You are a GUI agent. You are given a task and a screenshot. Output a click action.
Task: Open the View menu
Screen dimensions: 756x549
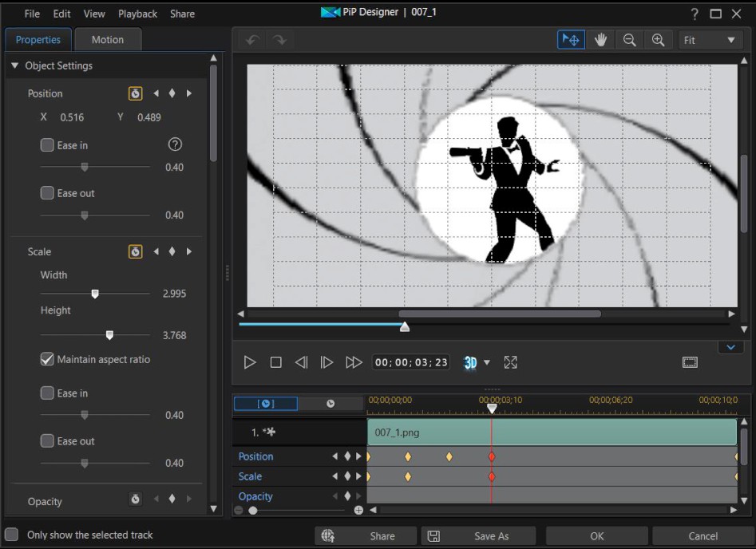point(94,14)
